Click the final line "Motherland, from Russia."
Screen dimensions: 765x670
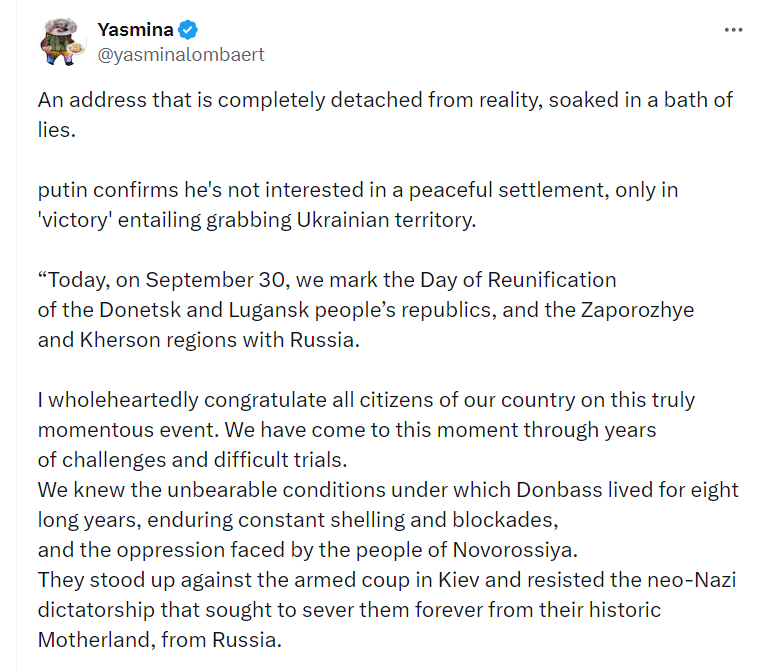(x=160, y=639)
